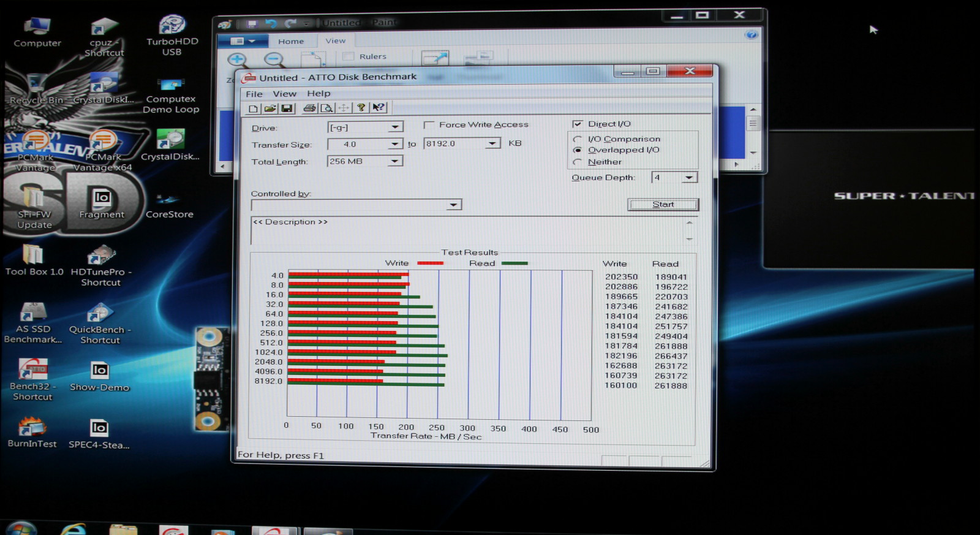Screen dimensions: 980x535
Task: Toggle the Rulers checkbox in Paint
Action: (x=349, y=56)
